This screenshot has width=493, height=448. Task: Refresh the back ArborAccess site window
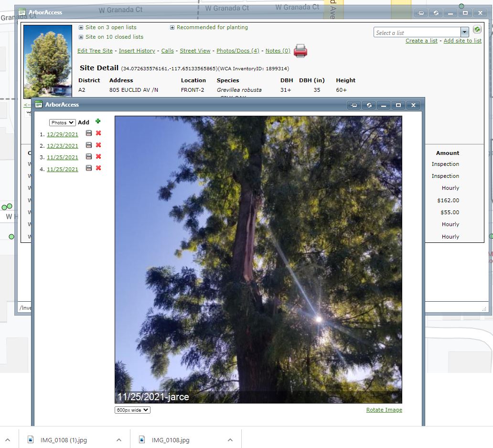[436, 13]
